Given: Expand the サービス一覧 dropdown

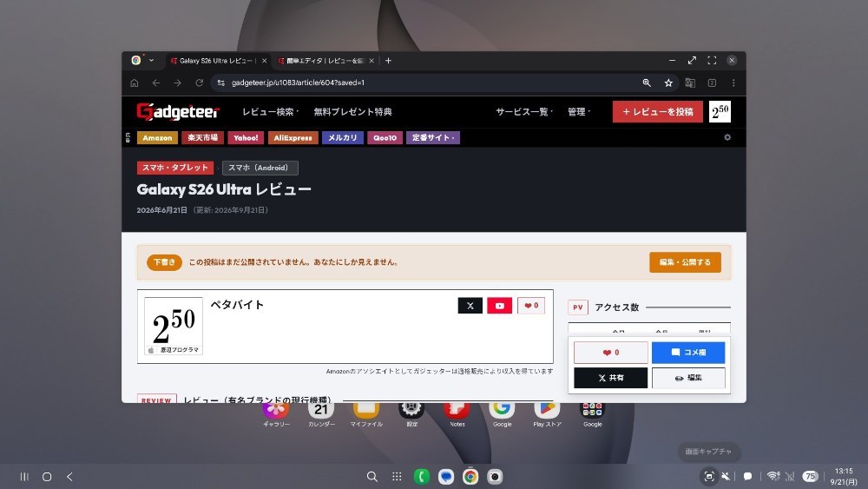Looking at the screenshot, I should click(524, 112).
